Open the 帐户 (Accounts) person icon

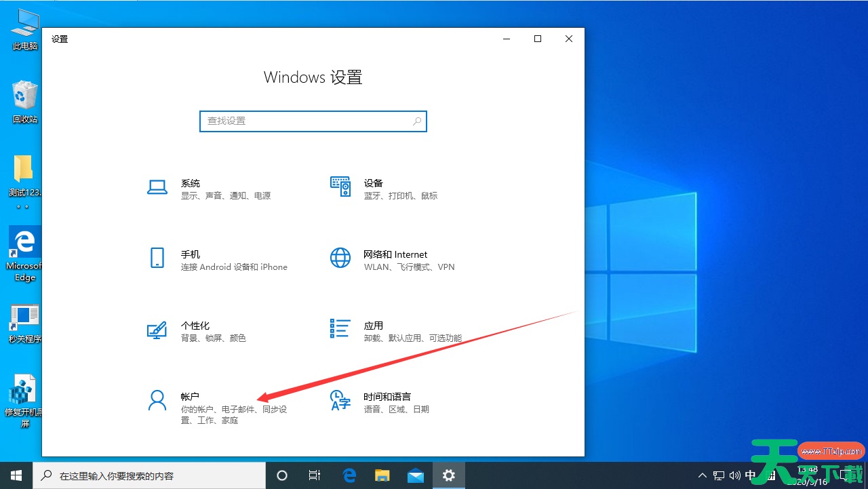point(157,400)
